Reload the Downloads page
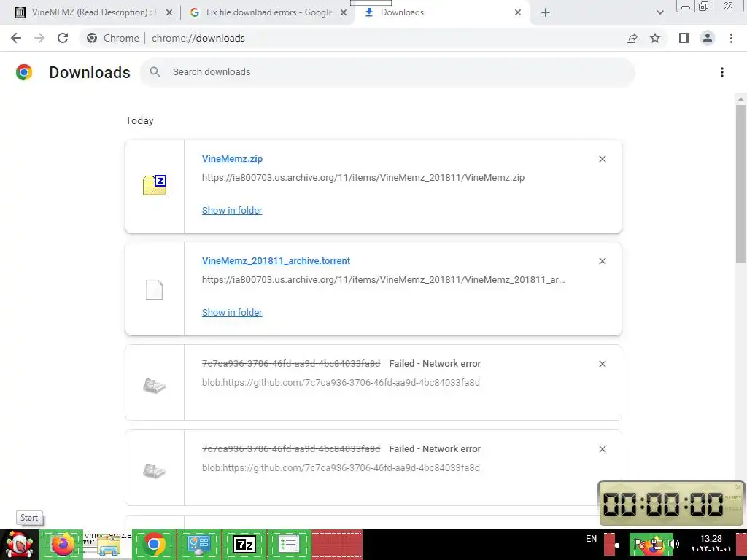 [63, 38]
